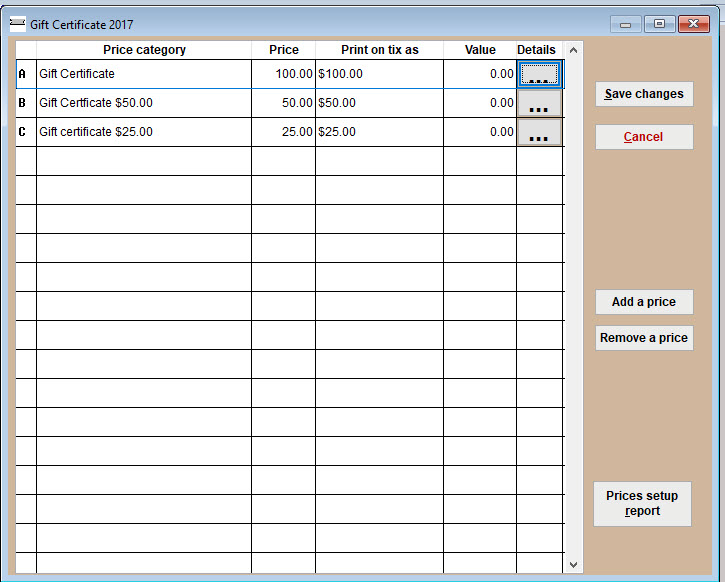Click the Price category column header
This screenshot has height=582, width=725.
click(x=144, y=50)
